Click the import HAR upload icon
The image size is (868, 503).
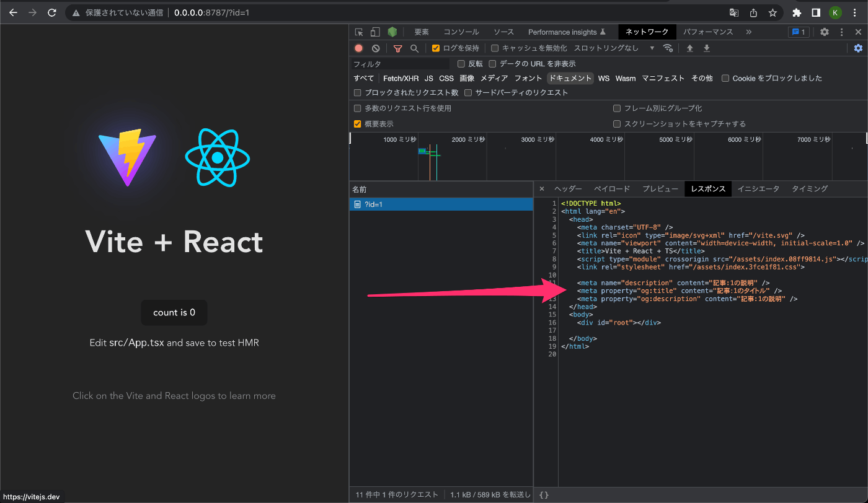(689, 48)
